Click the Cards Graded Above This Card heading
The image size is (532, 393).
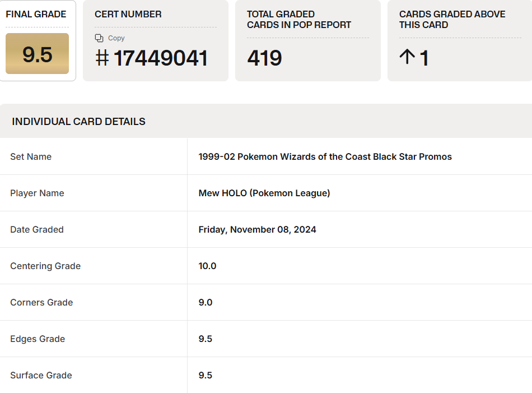452,20
